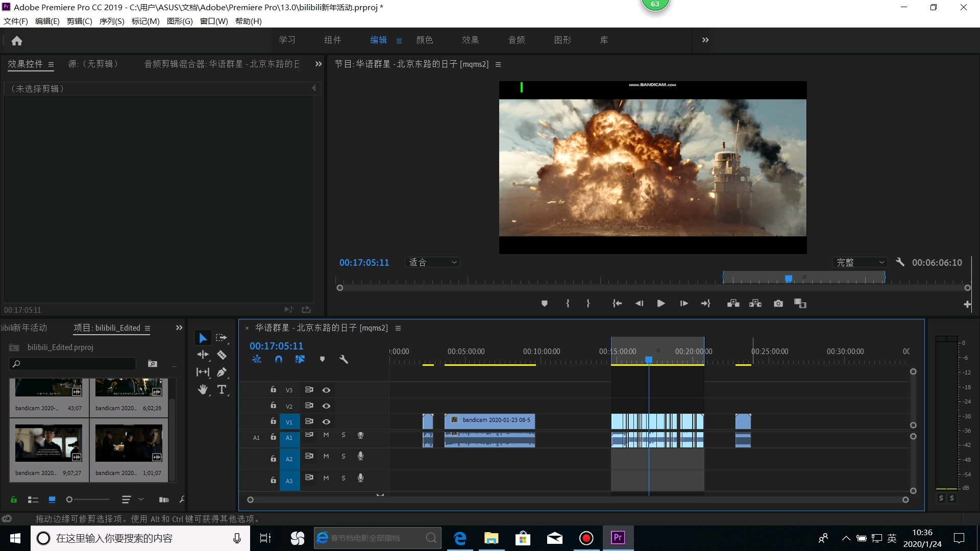The image size is (980, 551).
Task: Toggle V1 track output eye
Action: click(x=327, y=421)
